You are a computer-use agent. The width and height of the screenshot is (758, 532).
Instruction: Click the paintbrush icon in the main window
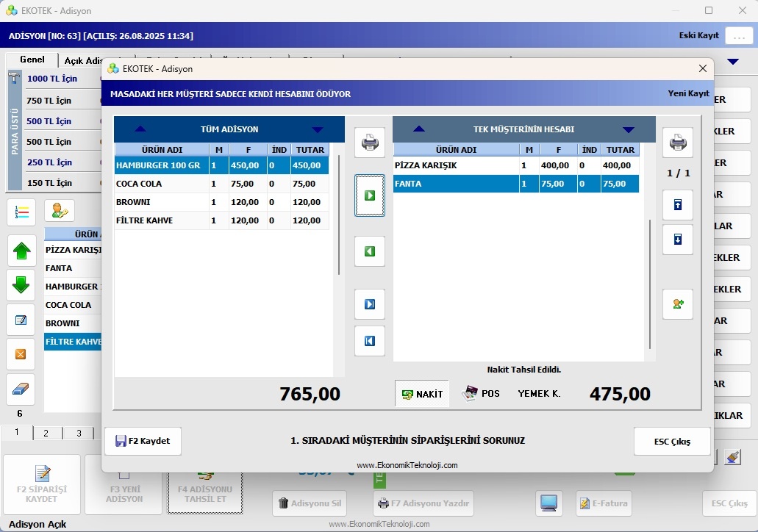pos(733,457)
